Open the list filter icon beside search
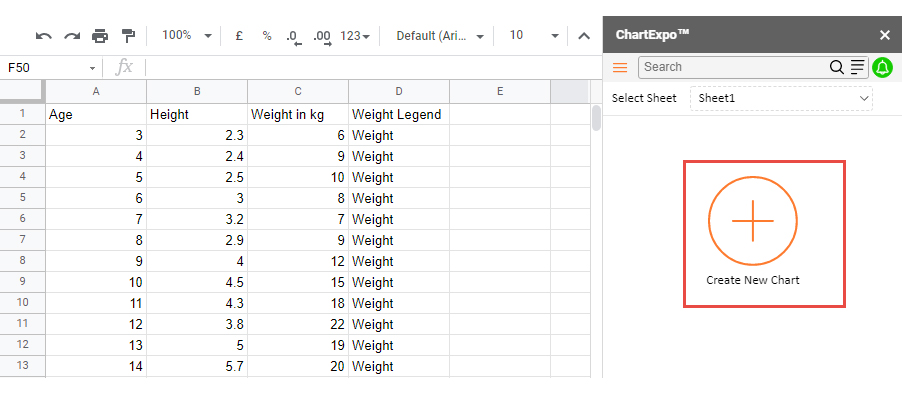Screen dimensions: 902x393 tap(857, 67)
